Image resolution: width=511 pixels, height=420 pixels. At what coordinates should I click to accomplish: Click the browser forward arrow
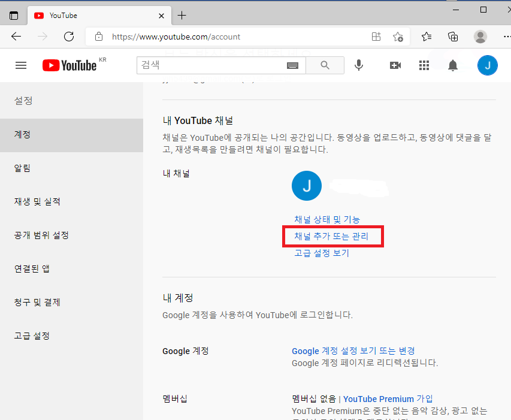[x=43, y=37]
